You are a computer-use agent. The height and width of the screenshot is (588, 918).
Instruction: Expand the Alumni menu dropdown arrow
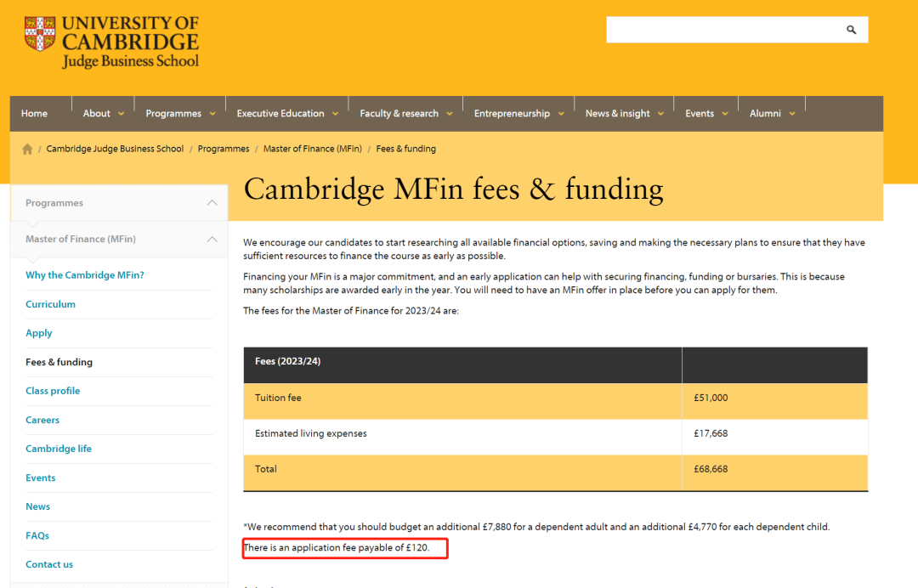click(792, 114)
